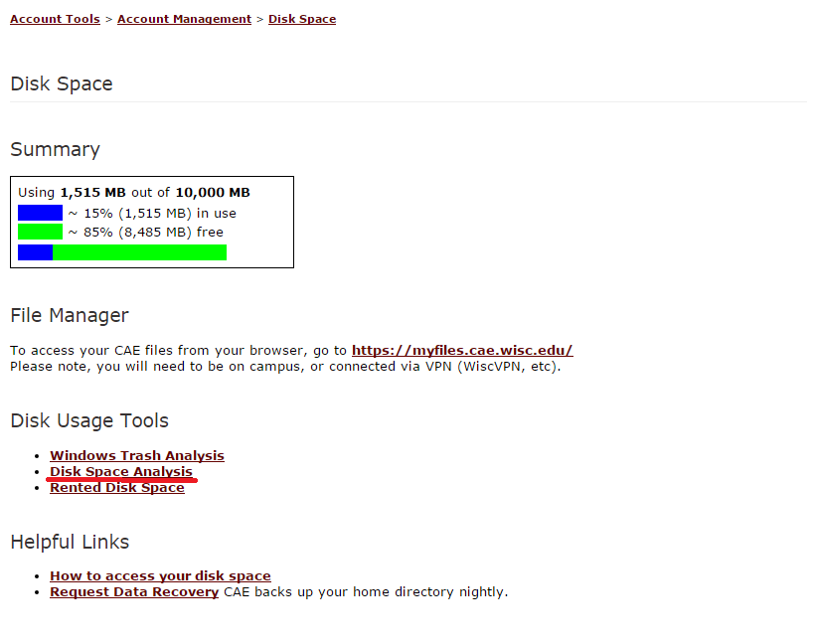
Task: Click the '~ 85% (8,485 MB) free' text
Action: click(x=146, y=232)
